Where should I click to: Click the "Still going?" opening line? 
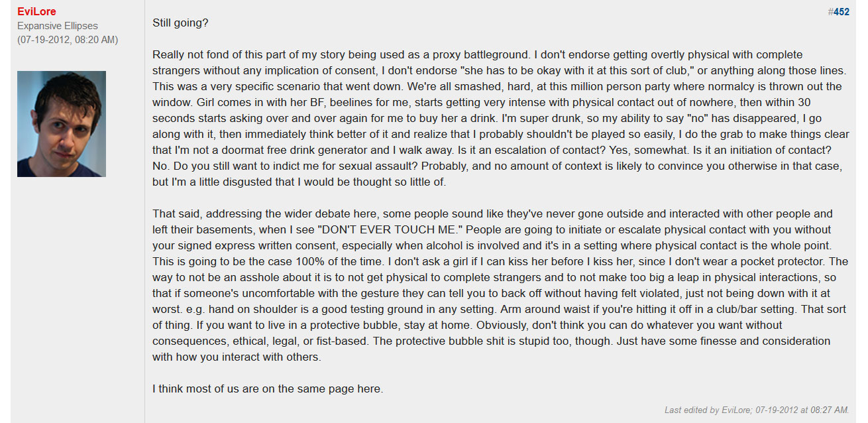tap(180, 23)
